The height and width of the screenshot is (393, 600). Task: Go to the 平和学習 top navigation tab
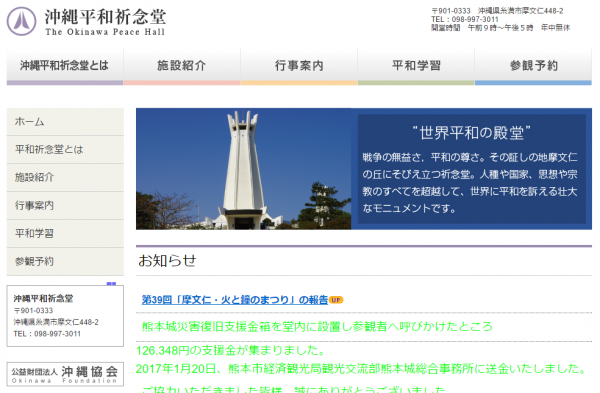pos(416,67)
